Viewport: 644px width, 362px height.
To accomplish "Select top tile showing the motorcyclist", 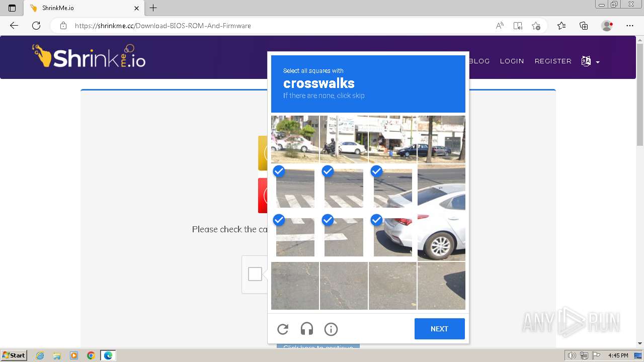I will (x=344, y=139).
